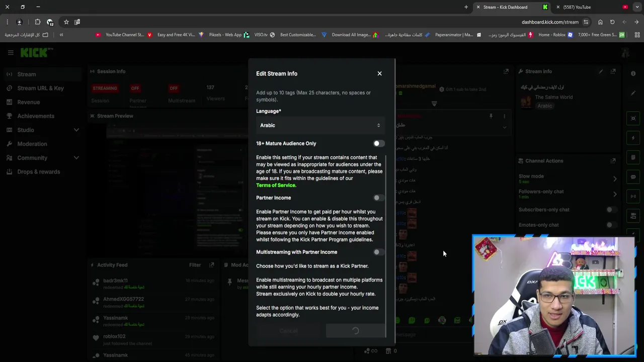Viewport: 644px width, 362px height.
Task: Click the camera panel icon in right toolbar
Action: pos(633,216)
